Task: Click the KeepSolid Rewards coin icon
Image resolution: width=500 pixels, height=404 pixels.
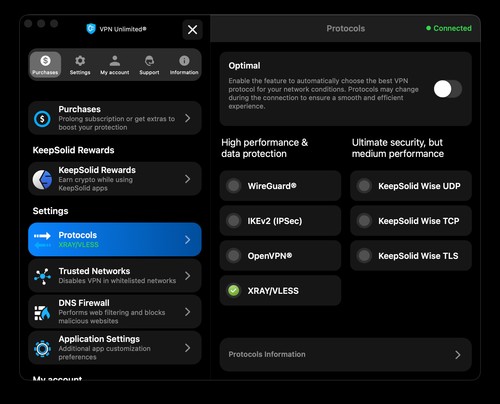Action: point(42,179)
